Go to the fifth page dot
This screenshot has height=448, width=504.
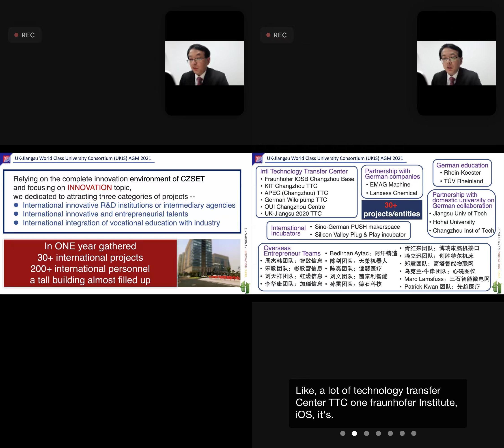(390, 433)
